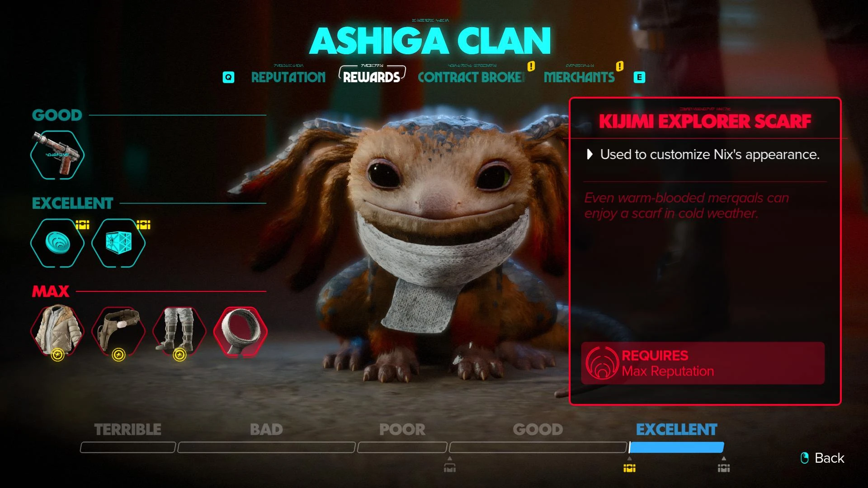Click the Q key previous-tab icon
868x488 pixels.
tap(229, 77)
